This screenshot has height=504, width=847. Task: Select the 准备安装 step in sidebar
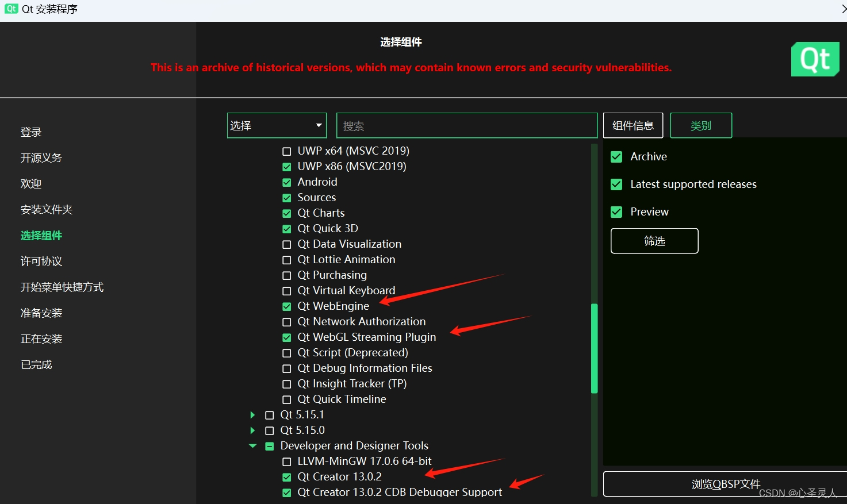coord(41,313)
